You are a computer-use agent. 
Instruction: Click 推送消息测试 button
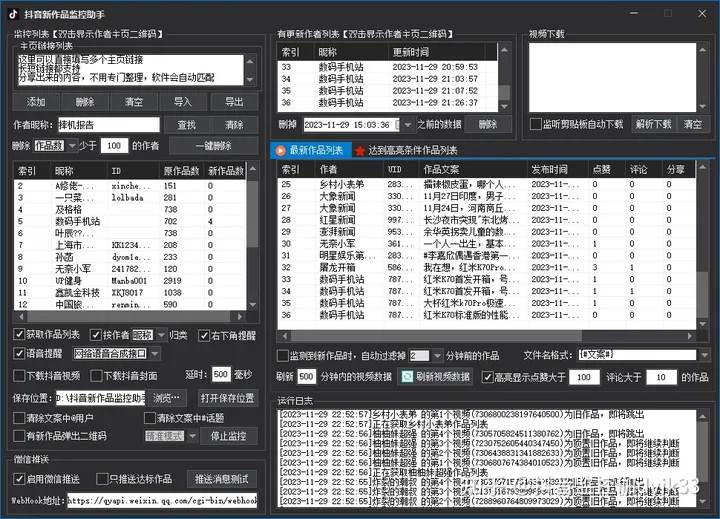point(222,479)
